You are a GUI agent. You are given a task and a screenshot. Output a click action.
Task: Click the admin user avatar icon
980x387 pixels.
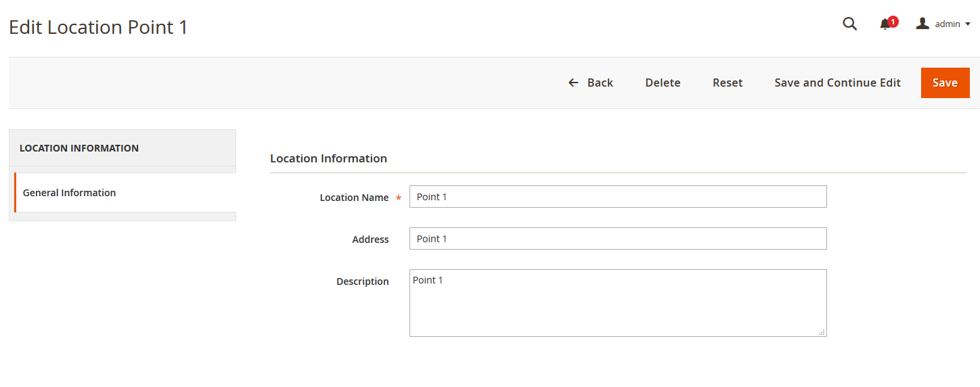click(922, 24)
